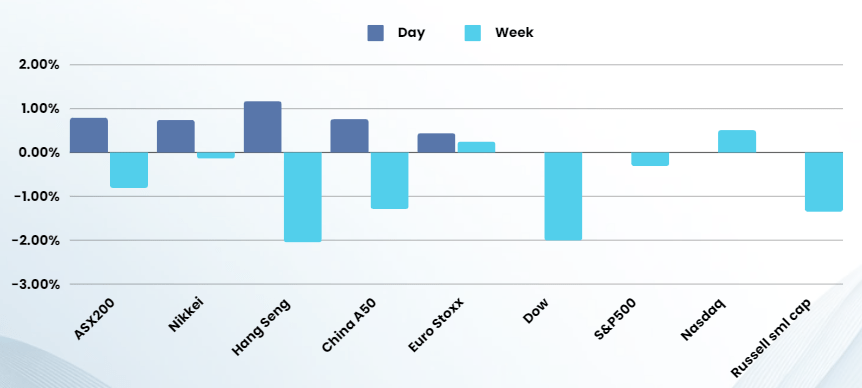
Task: Select the Hang Seng Day bar
Action: 263,127
